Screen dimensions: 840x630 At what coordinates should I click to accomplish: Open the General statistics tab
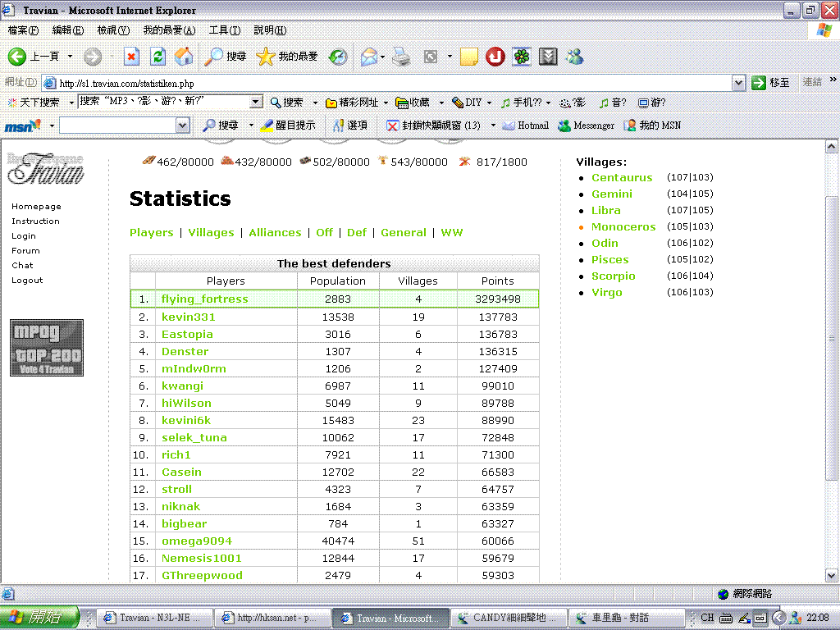(x=404, y=232)
